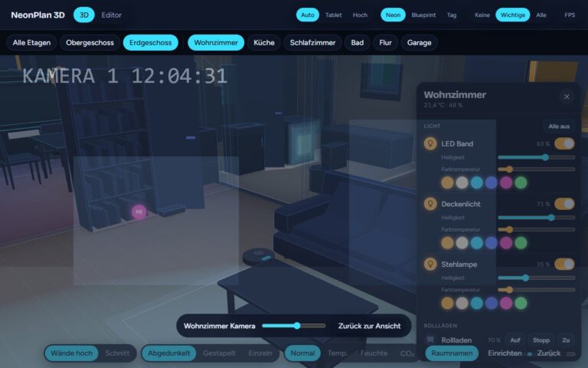Pick the cyan swatch for LED Band
The width and height of the screenshot is (588, 368).
[x=477, y=182]
